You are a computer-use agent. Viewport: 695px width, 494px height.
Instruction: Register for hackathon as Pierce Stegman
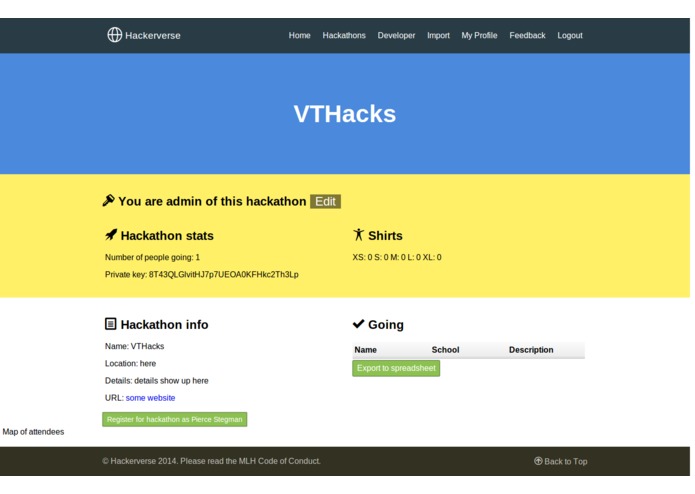click(x=175, y=419)
